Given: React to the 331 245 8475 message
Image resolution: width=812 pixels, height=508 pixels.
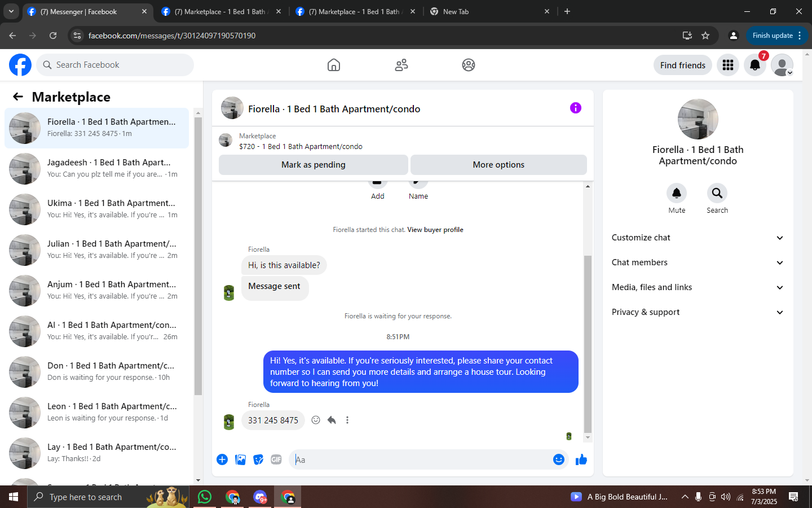Looking at the screenshot, I should [x=316, y=420].
